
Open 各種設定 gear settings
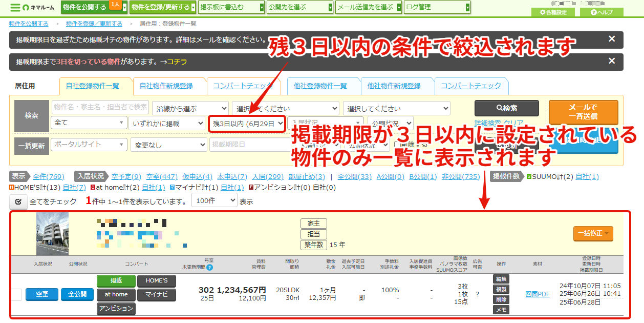pyautogui.click(x=553, y=12)
